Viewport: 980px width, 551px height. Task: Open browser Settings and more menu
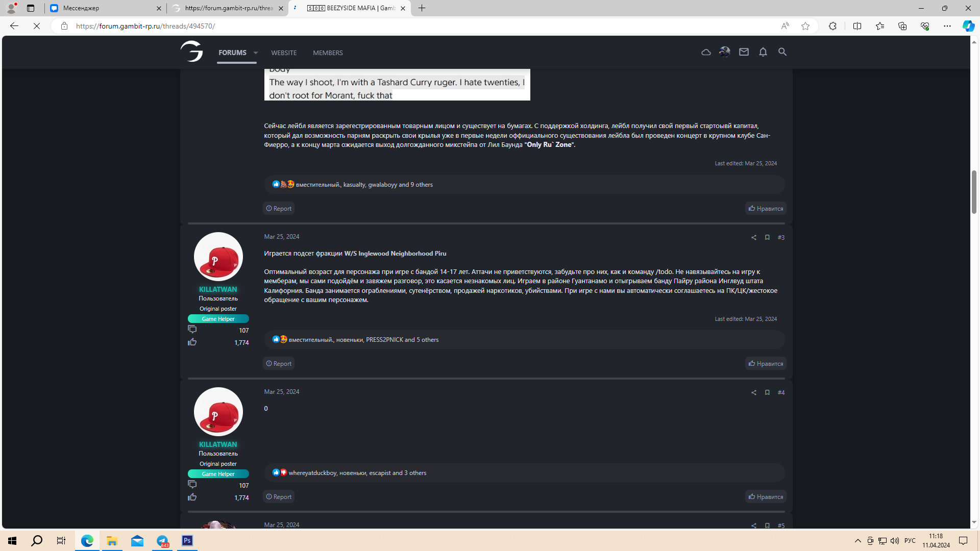point(947,26)
